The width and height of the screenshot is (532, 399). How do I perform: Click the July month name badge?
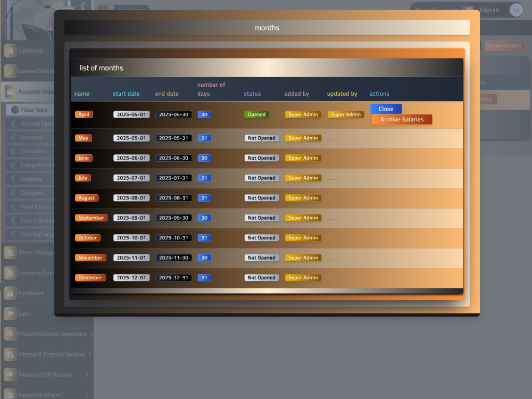[x=83, y=178]
